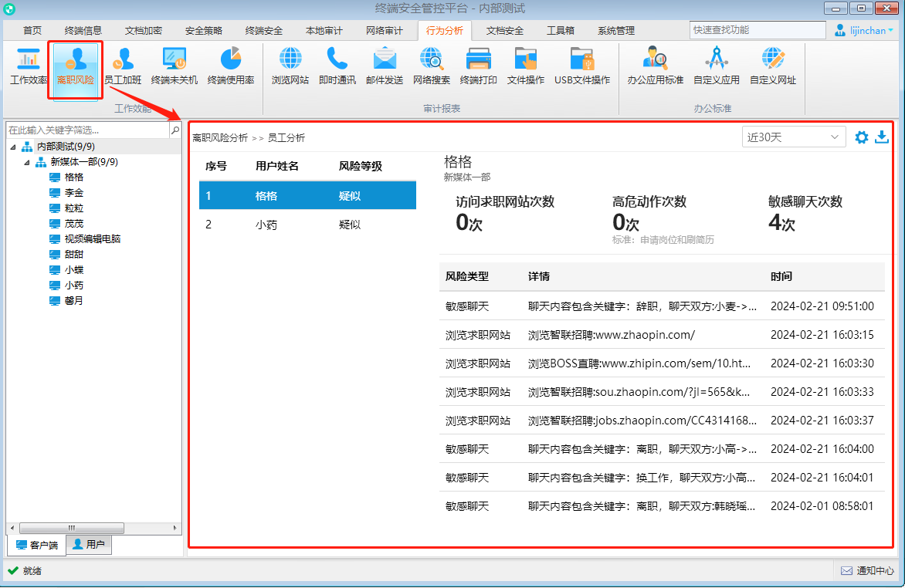
Task: Switch to the 网络审计 tab
Action: tap(384, 31)
